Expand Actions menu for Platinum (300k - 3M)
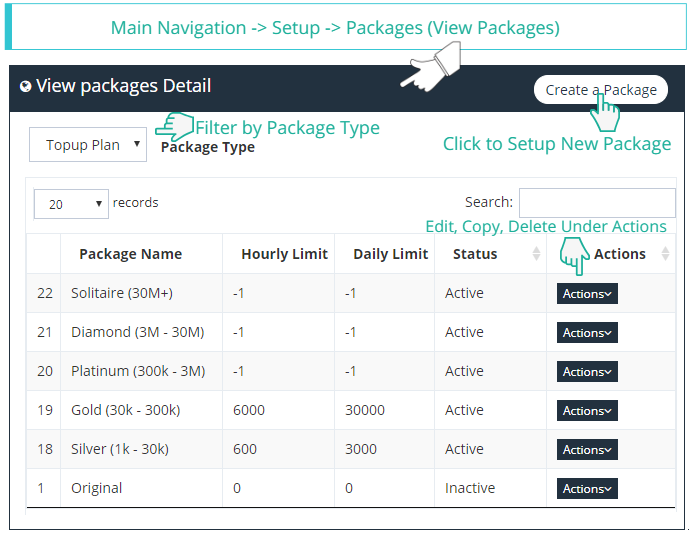Image resolution: width=694 pixels, height=536 pixels. [587, 372]
